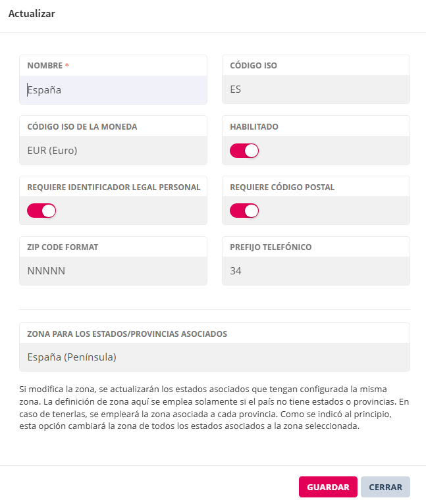Click the HABILITADO label text
This screenshot has width=426, height=504.
254,126
